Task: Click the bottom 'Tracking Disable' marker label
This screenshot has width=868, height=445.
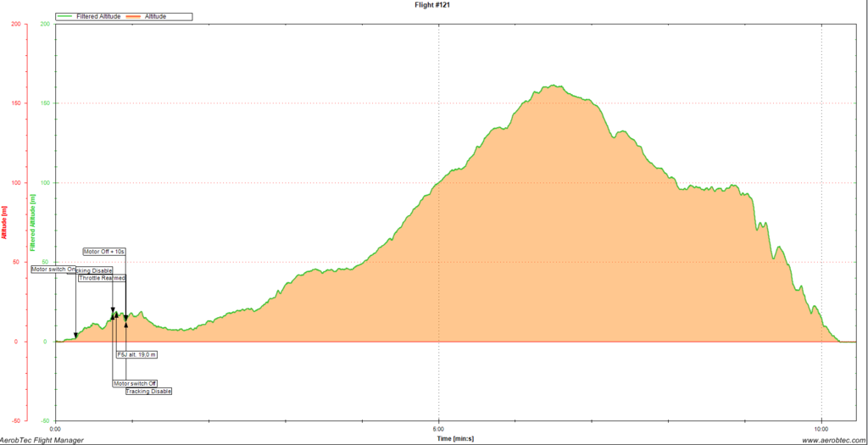Action: click(x=148, y=392)
